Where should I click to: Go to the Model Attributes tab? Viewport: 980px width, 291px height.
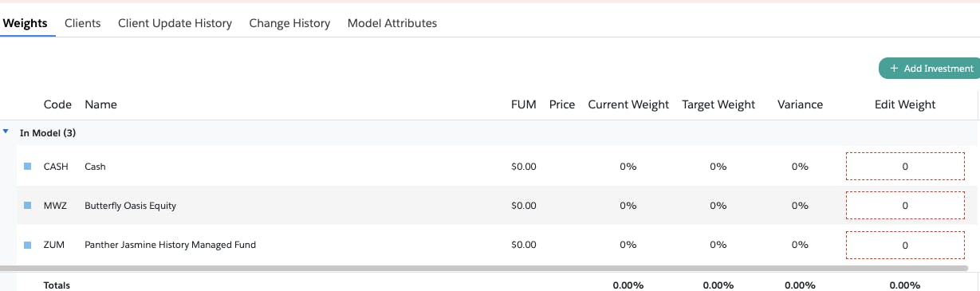tap(392, 23)
